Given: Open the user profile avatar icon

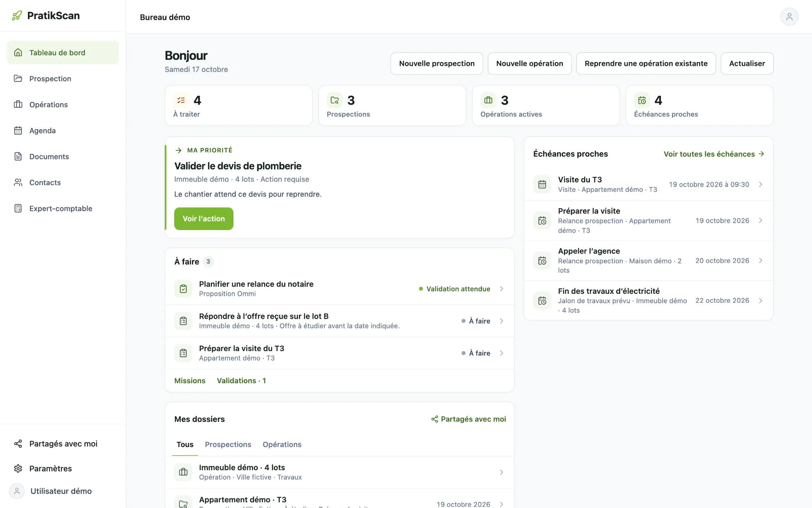Looking at the screenshot, I should click(x=789, y=17).
